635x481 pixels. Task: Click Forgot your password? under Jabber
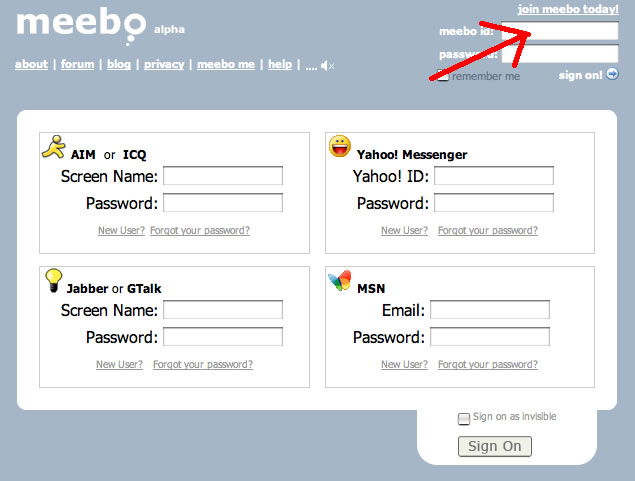(203, 364)
